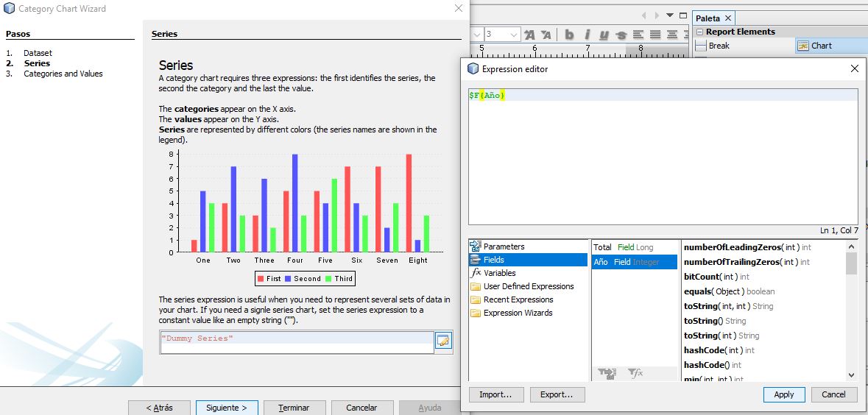This screenshot has width=868, height=415.
Task: Click Increase font size icon in toolbar
Action: 530,35
